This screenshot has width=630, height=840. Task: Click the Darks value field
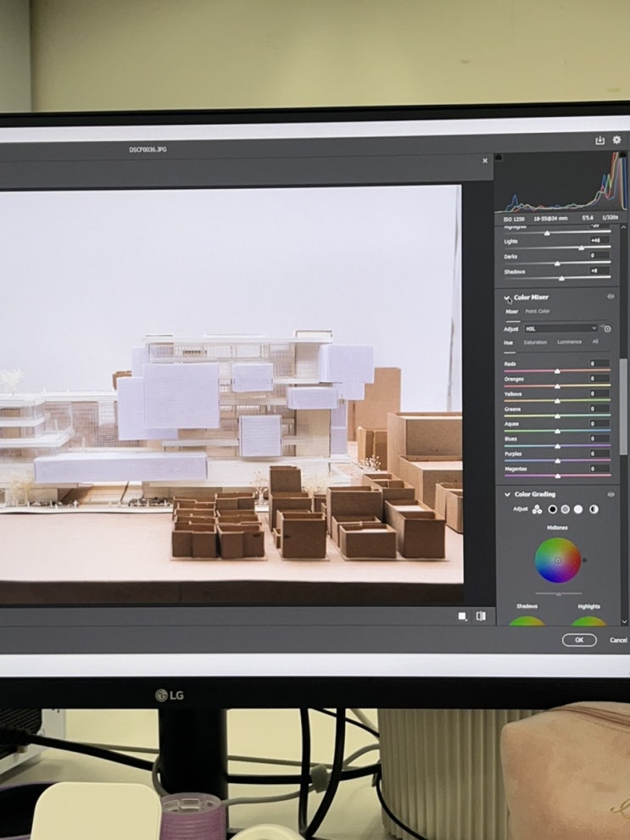click(x=599, y=255)
